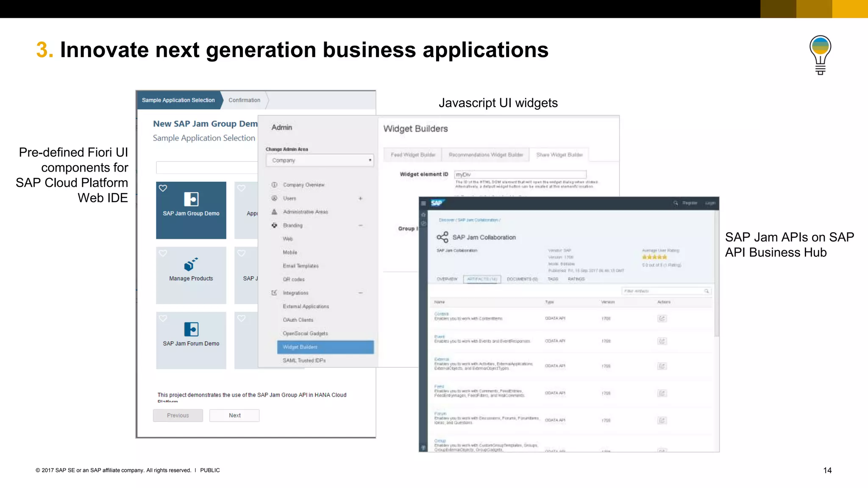Image resolution: width=868 pixels, height=488 pixels.
Task: Click the Administrative Areas icon
Action: [x=274, y=212]
